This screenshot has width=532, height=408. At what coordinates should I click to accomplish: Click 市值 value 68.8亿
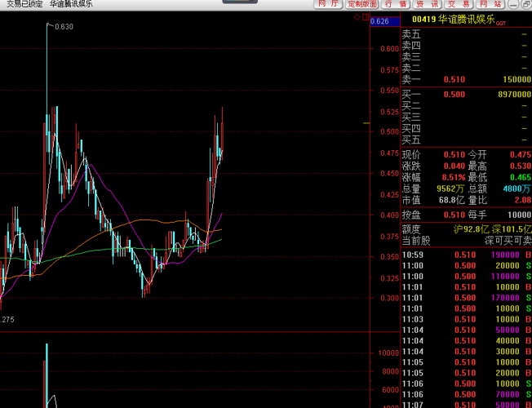(x=452, y=200)
